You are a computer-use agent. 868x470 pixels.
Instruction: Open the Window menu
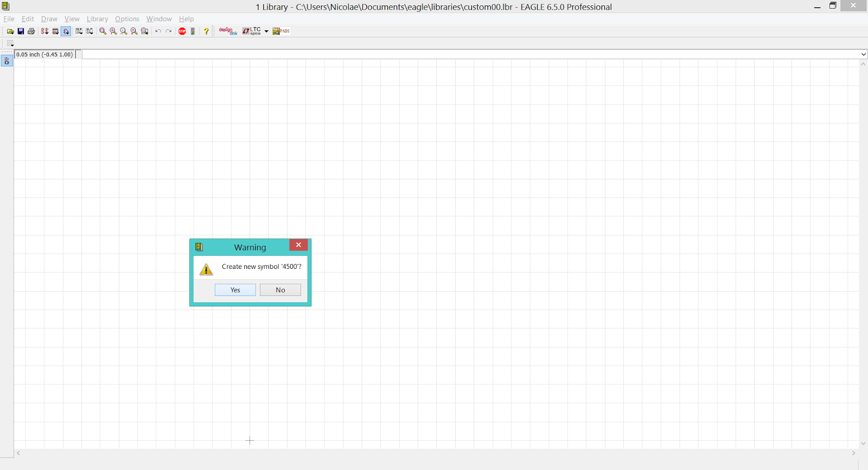point(159,19)
